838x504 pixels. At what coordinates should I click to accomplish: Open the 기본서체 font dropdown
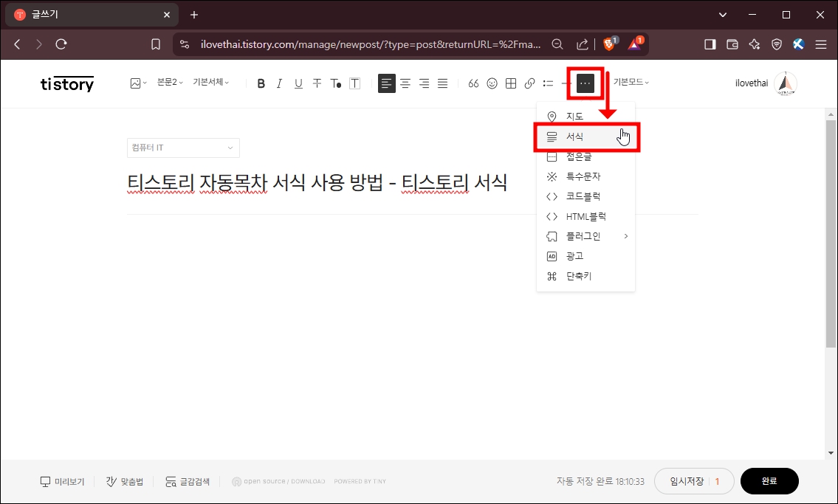click(x=210, y=83)
